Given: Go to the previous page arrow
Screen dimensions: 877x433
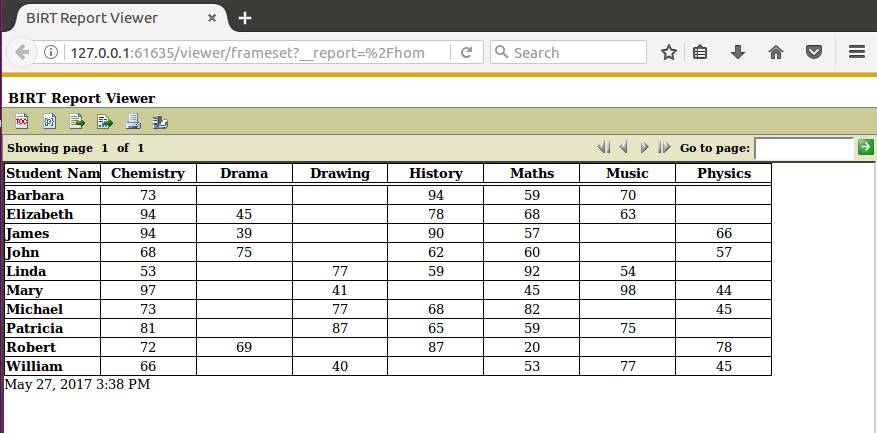Looking at the screenshot, I should (x=623, y=148).
